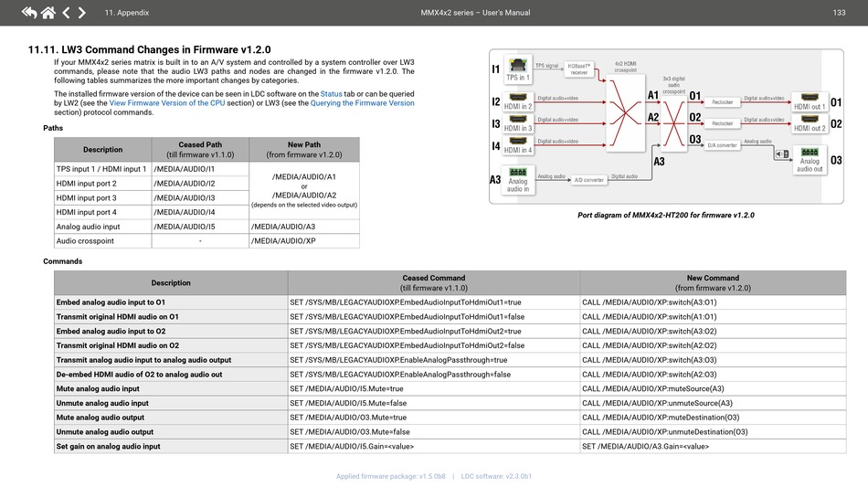868x487 pixels.
Task: Click the New Path column header
Action: coord(304,150)
